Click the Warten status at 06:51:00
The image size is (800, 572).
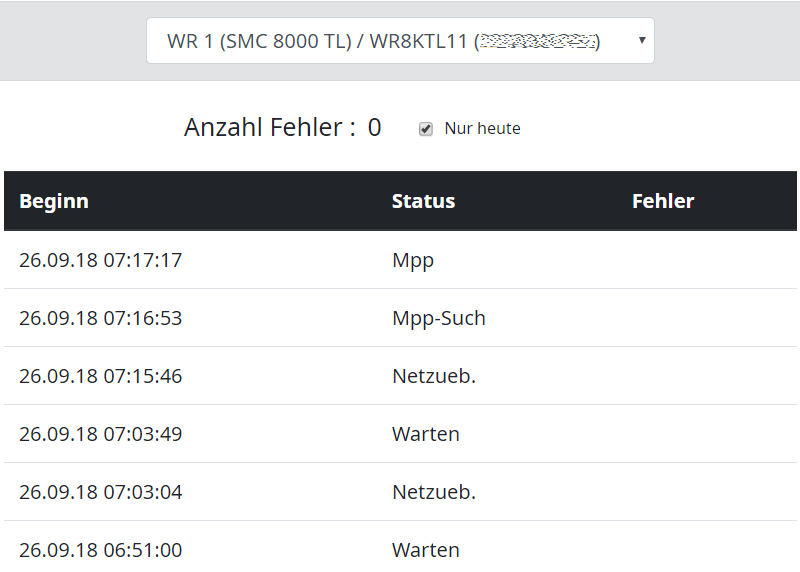click(x=425, y=550)
